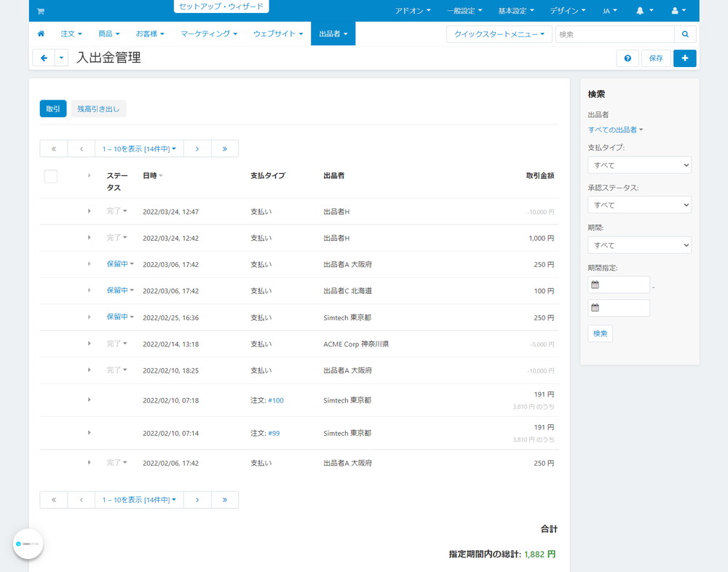Go to previous page in top pagination
This screenshot has height=572, width=728.
[x=82, y=148]
